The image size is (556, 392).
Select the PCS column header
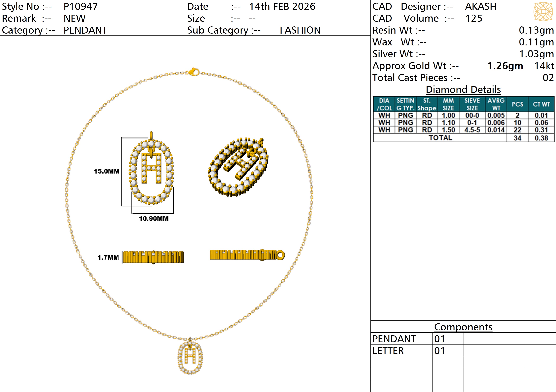(x=517, y=104)
